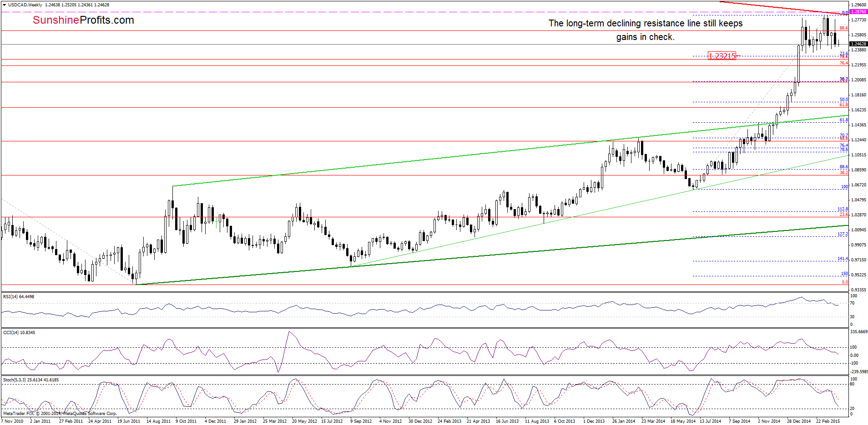Click the 1.29600 price axis value
This screenshot has width=868, height=425.
858,5
